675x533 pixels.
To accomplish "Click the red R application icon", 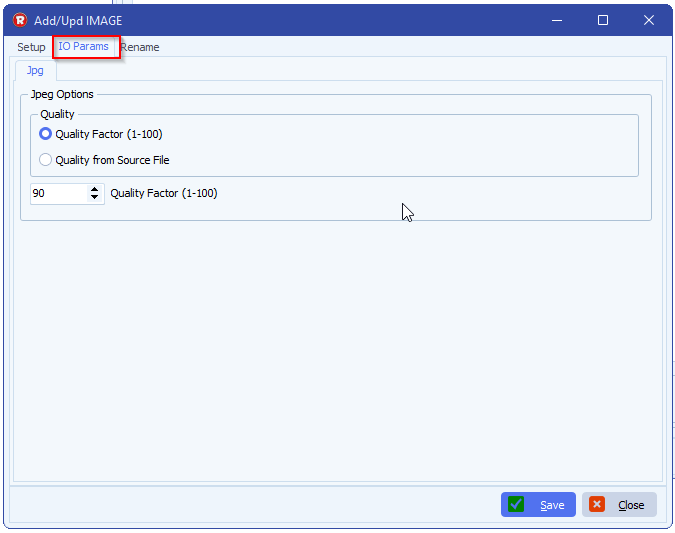I will [20, 20].
